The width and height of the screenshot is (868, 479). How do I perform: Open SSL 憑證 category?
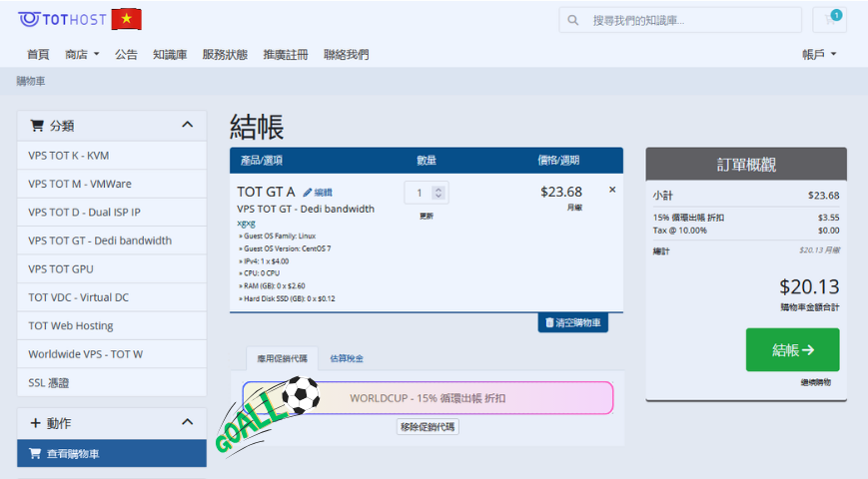click(112, 382)
